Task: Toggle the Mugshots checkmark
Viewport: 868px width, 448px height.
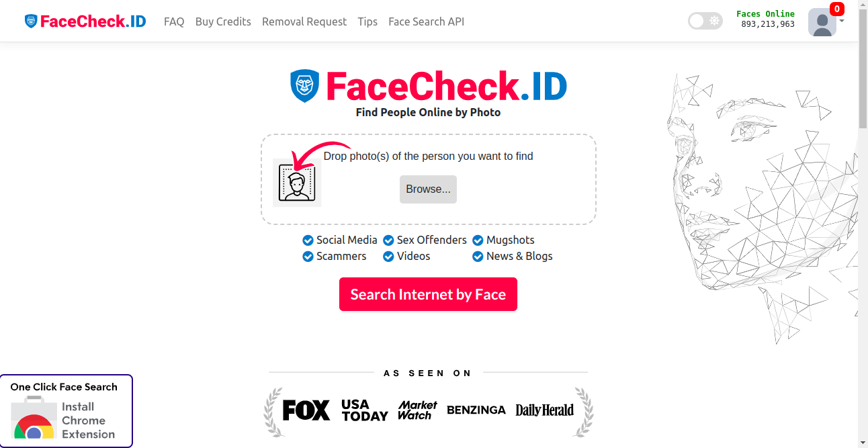Action: (478, 240)
